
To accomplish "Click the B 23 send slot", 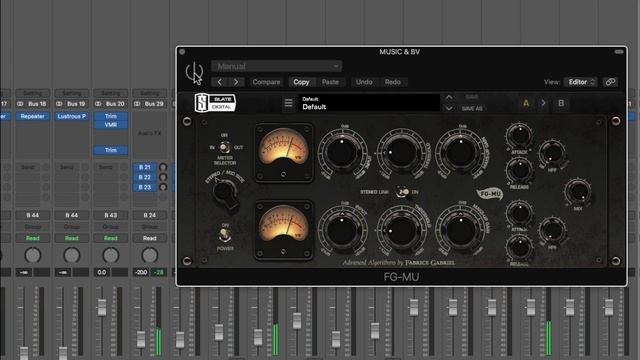I will (145, 187).
